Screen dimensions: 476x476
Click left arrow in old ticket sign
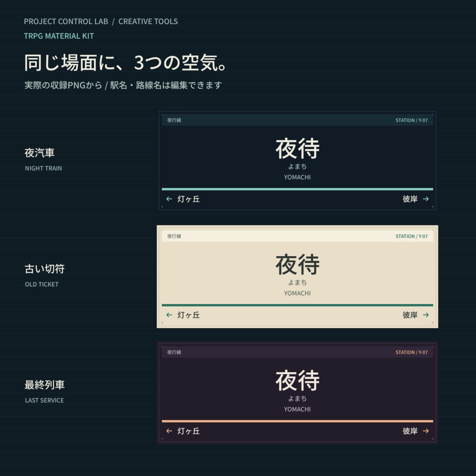point(169,315)
